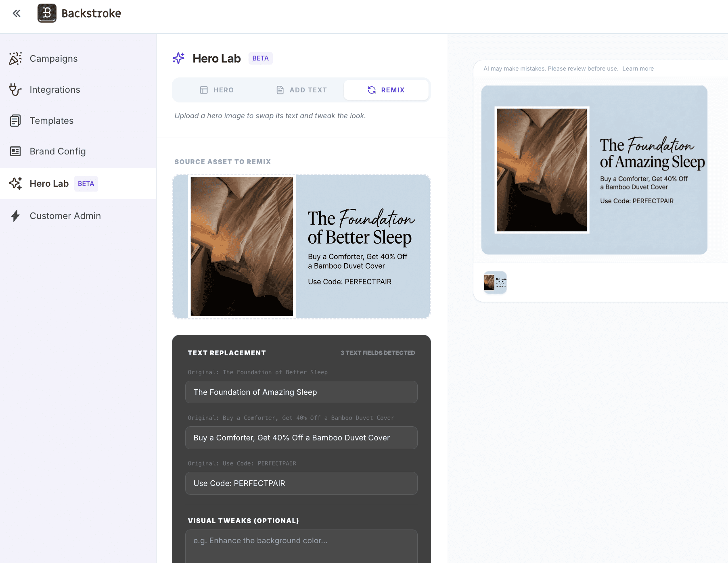Collapse the sidebar with double-chevron icon
The width and height of the screenshot is (728, 563).
[17, 13]
